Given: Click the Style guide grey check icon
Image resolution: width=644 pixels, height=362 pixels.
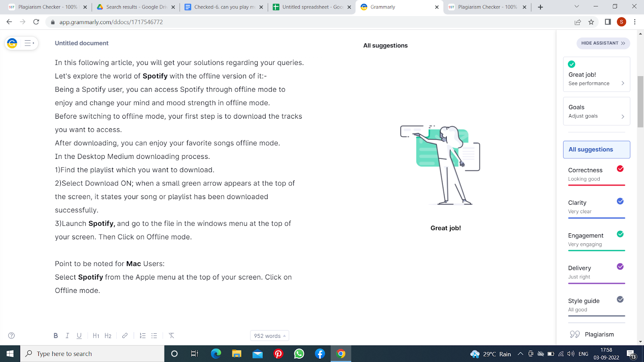Looking at the screenshot, I should [620, 299].
